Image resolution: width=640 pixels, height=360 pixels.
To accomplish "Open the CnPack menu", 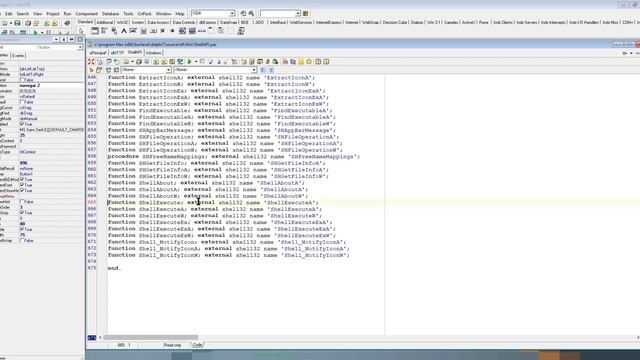I will pos(144,13).
